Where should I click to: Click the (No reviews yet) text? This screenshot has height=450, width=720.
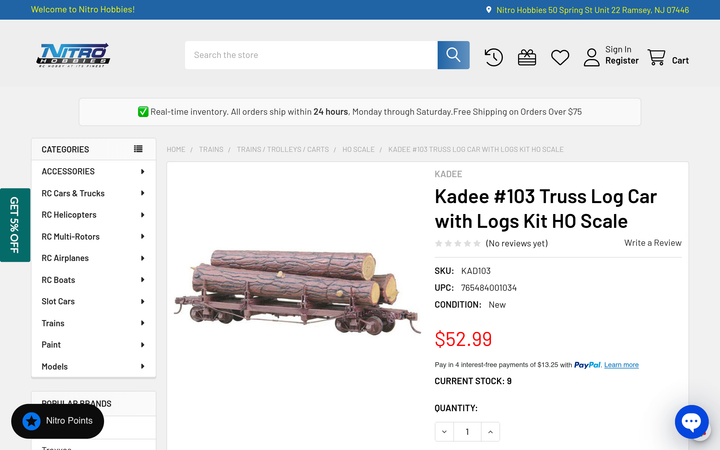click(517, 243)
